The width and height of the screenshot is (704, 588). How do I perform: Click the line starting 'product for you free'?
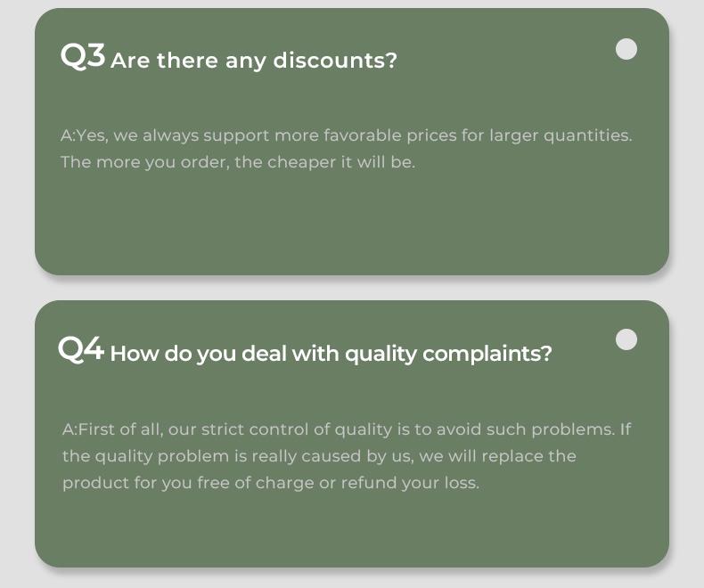point(270,483)
